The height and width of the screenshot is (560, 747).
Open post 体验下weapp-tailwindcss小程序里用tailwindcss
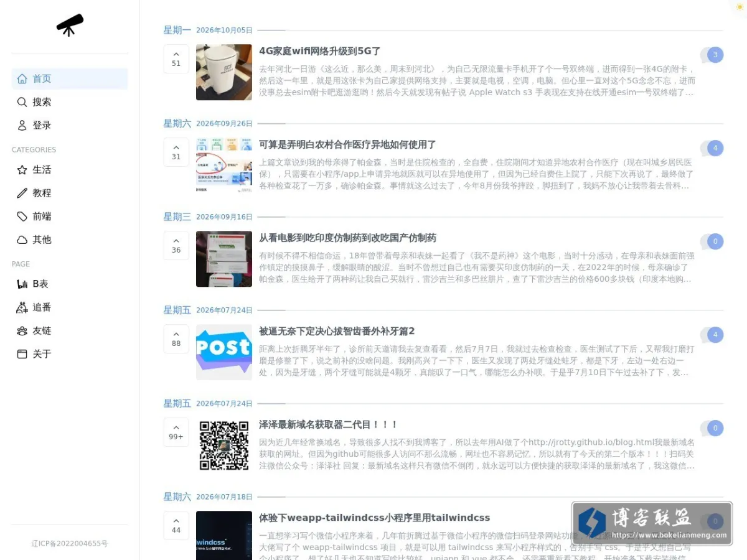click(x=374, y=518)
